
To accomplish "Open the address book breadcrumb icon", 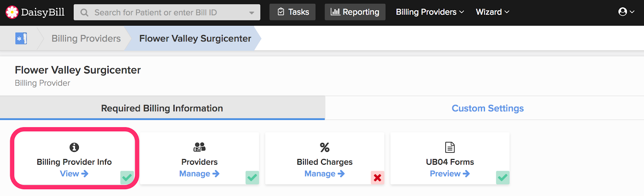I will point(21,39).
